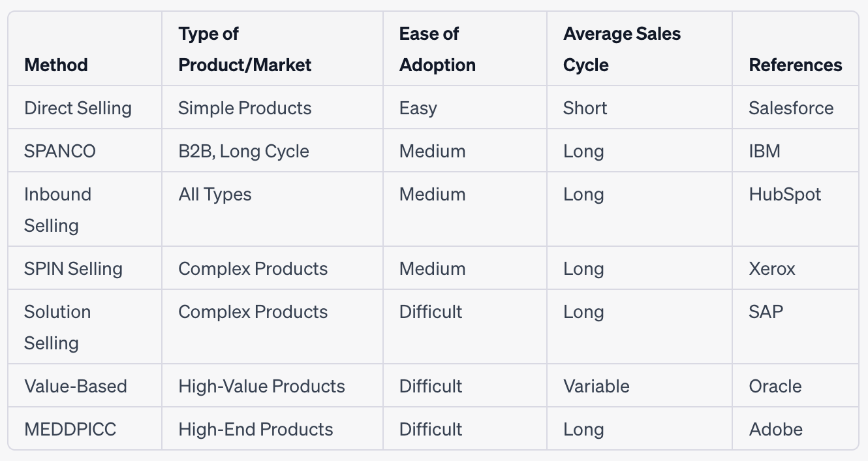The width and height of the screenshot is (868, 461).
Task: Click the Ease of Adoption header
Action: point(437,50)
